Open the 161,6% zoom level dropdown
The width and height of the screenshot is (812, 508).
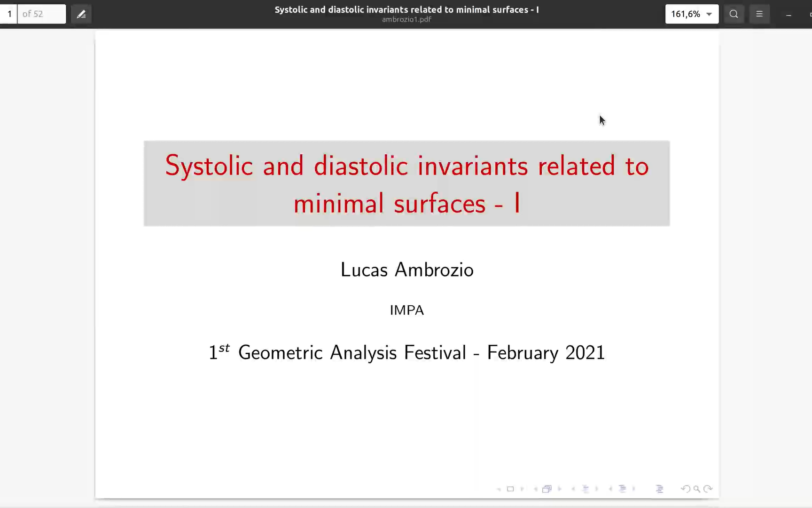[x=692, y=14]
